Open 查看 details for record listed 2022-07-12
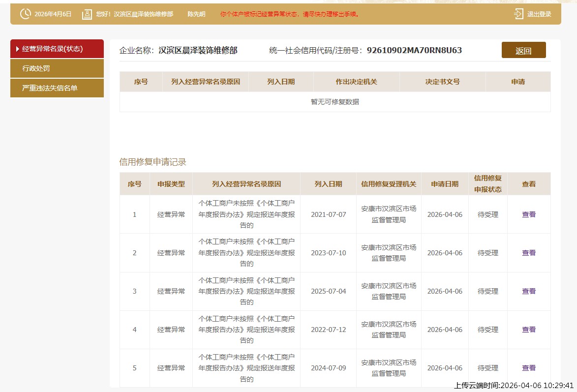Viewport: 577px width, 392px height. point(528,330)
